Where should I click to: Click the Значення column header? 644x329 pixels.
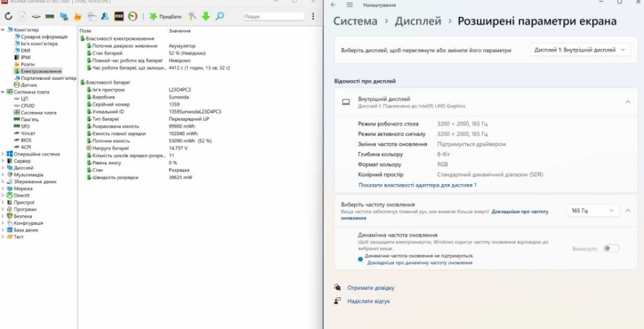click(180, 31)
